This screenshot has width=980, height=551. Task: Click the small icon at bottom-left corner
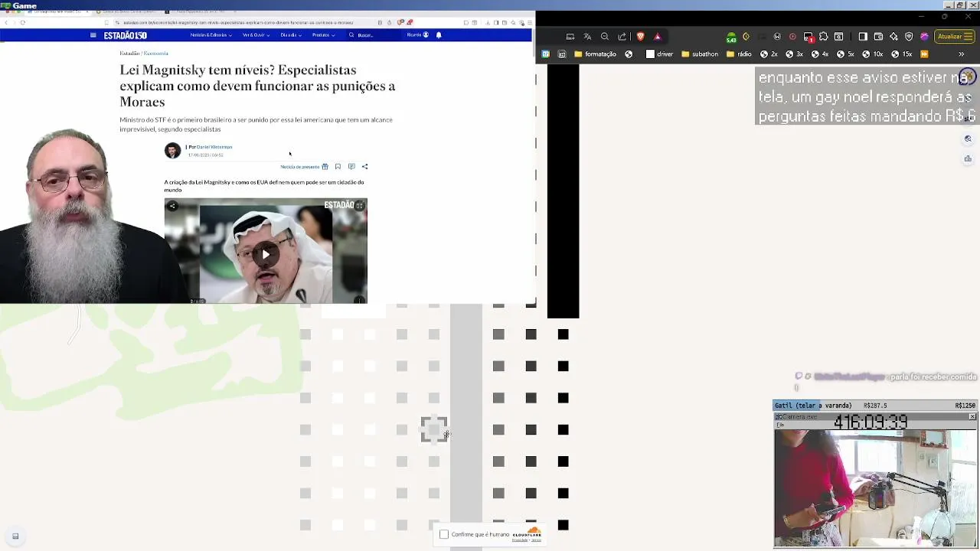click(x=15, y=536)
